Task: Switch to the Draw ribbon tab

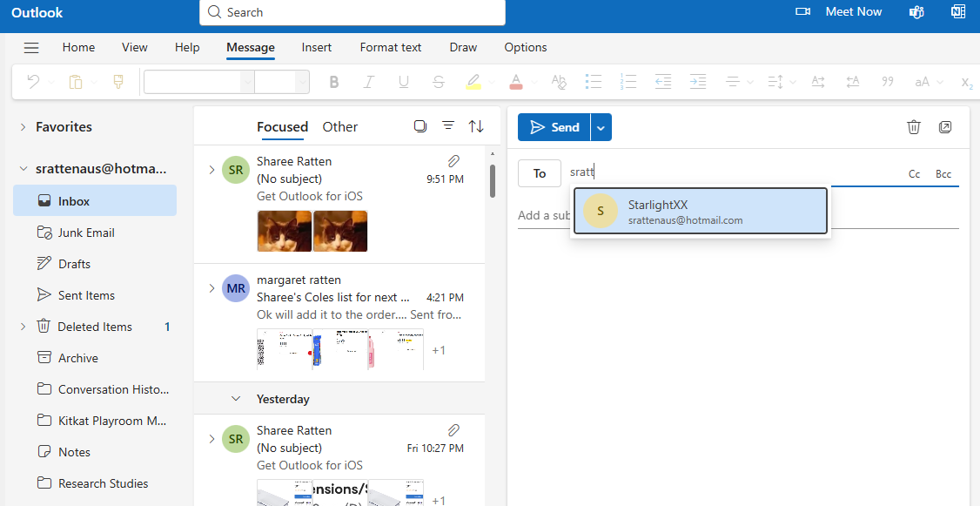Action: 463,48
